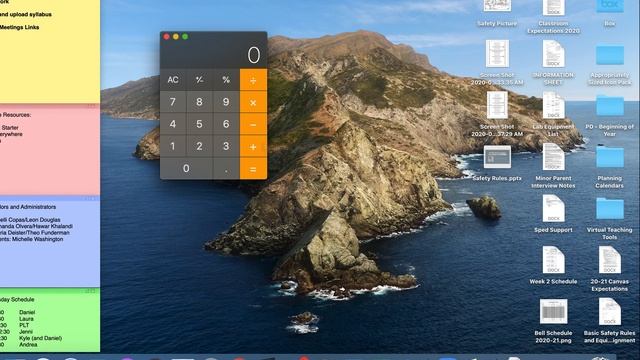Click the 8 key in Calculator
This screenshot has height=360, width=640.
point(199,102)
